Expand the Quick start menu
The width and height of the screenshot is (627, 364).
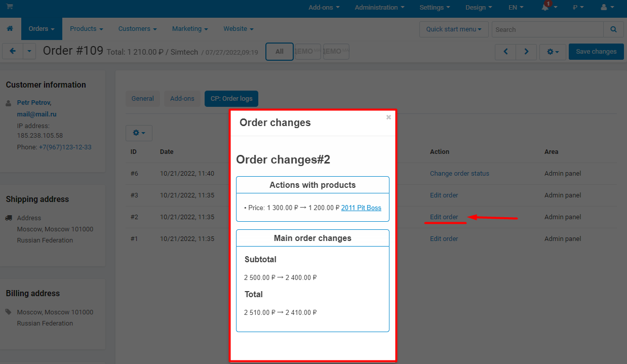click(454, 29)
